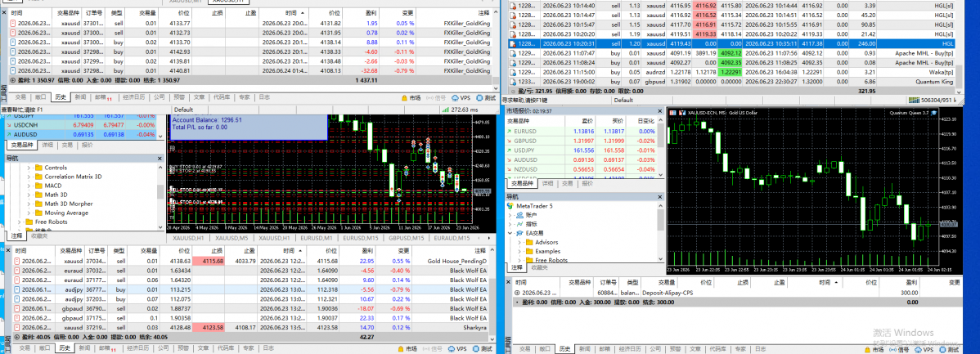Open 经济日历 calendar tab in top-left toolbox
Viewport: 980px width, 354px height.
pyautogui.click(x=134, y=97)
